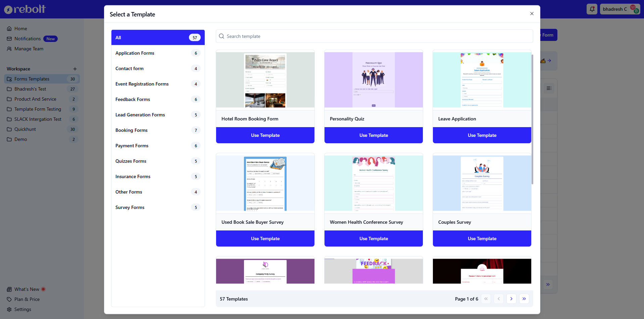644x319 pixels.
Task: Open What's New in the sidebar
Action: click(42, 289)
